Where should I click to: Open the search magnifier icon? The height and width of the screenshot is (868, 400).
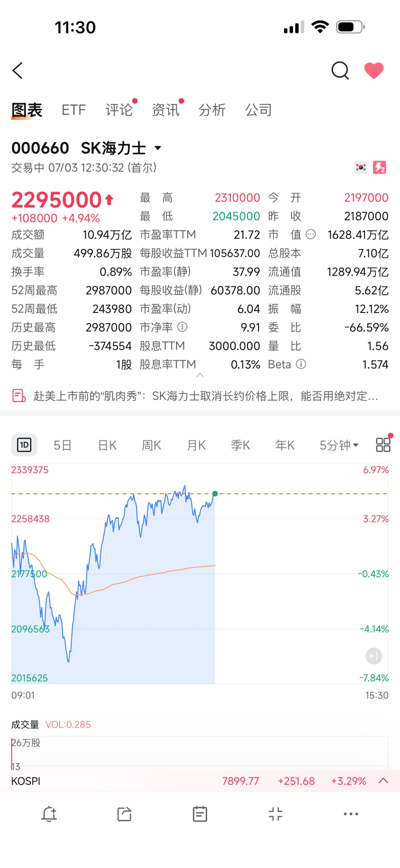click(340, 70)
